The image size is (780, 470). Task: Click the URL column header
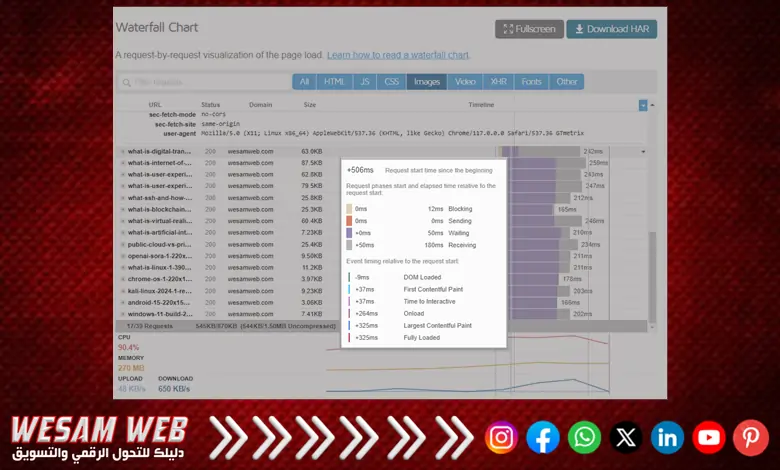click(155, 105)
